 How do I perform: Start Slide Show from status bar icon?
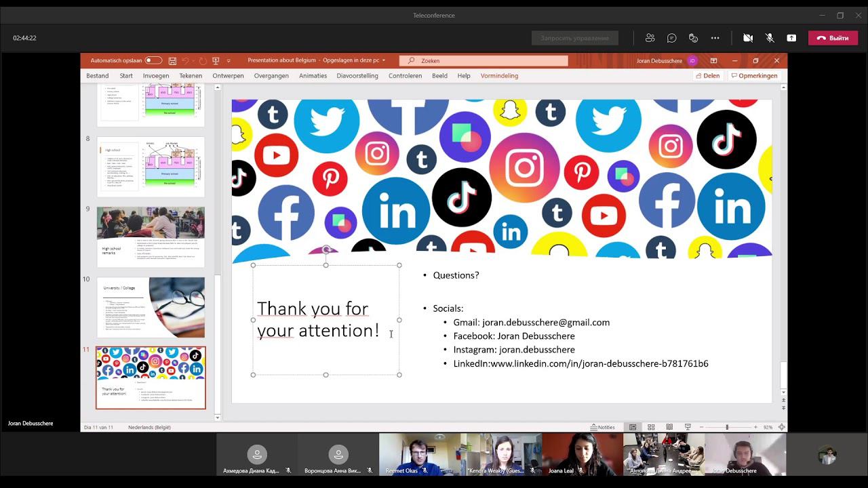click(688, 427)
